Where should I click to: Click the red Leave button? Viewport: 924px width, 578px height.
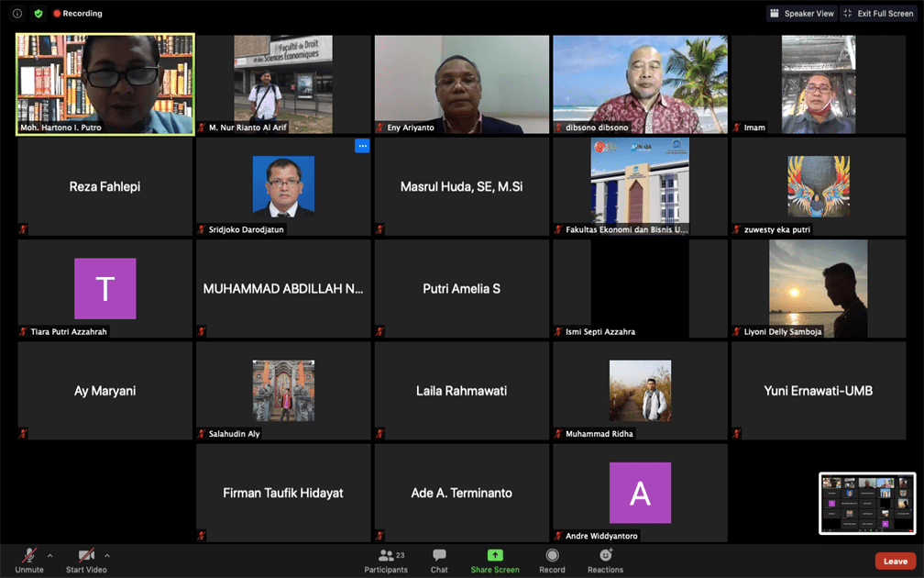tap(895, 561)
